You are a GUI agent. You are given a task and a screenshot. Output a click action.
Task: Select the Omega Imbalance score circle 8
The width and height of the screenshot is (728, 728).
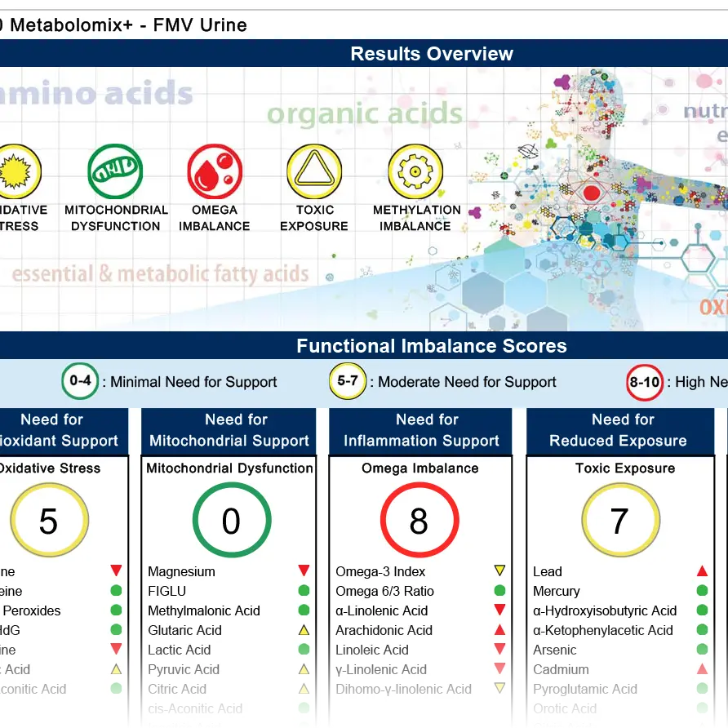point(419,521)
